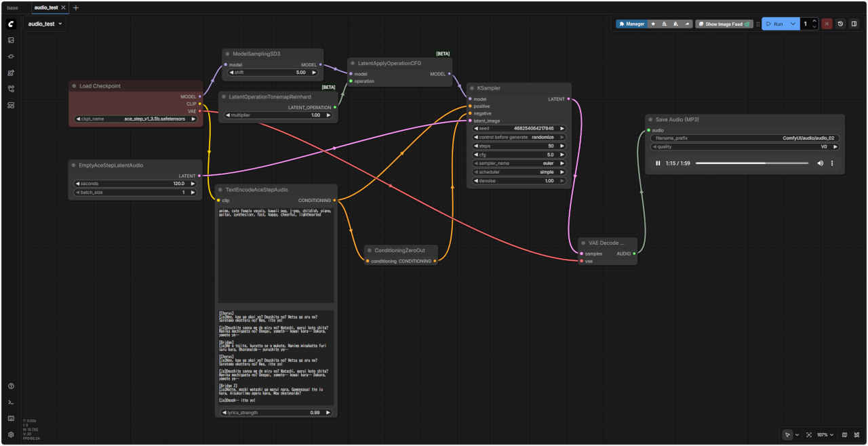Click the ComfyUI logo in the sidebar
The height and width of the screenshot is (446, 868).
(x=11, y=24)
